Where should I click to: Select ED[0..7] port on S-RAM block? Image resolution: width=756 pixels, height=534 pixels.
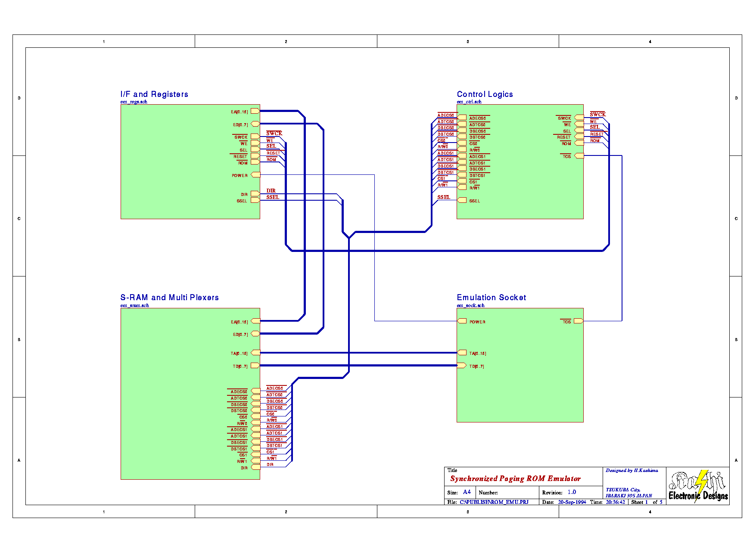(255, 334)
